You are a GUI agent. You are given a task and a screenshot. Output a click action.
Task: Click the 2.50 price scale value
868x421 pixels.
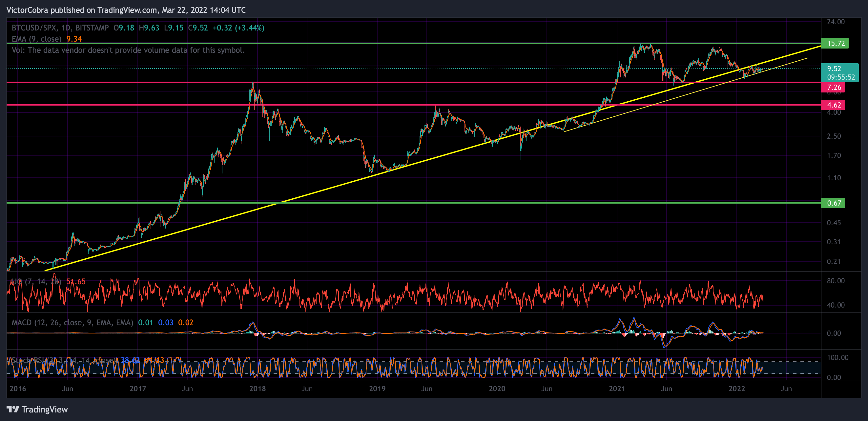point(834,136)
